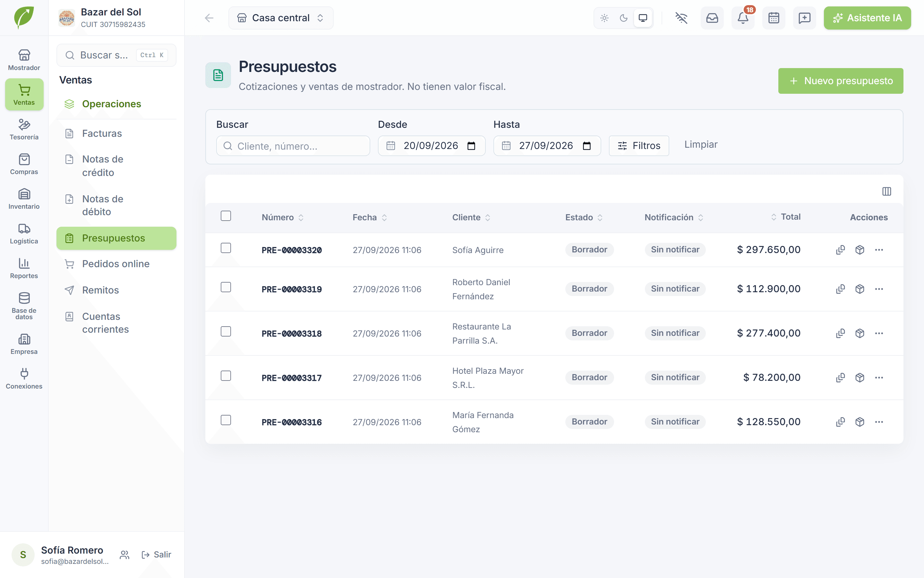Launch the Asistente IA
The height and width of the screenshot is (578, 924).
(867, 18)
